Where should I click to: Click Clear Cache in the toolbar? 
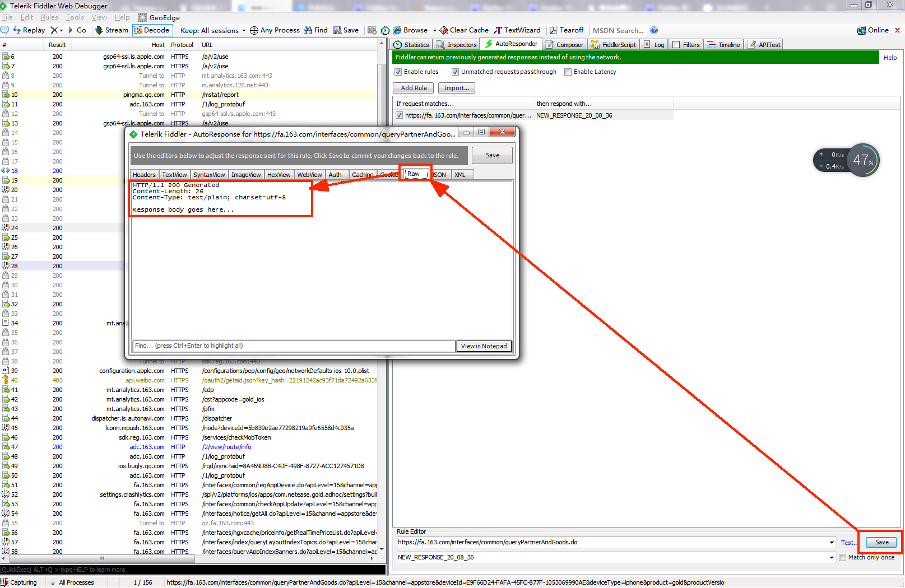click(x=464, y=30)
